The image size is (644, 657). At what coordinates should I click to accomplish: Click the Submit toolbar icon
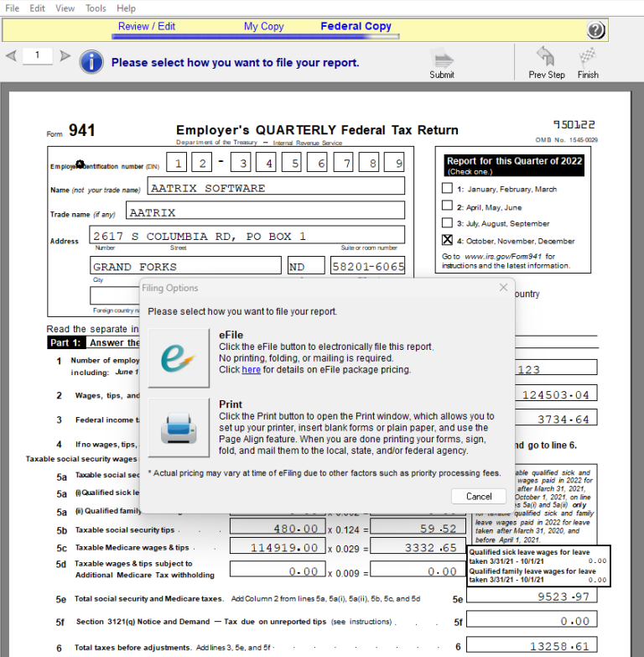click(442, 60)
